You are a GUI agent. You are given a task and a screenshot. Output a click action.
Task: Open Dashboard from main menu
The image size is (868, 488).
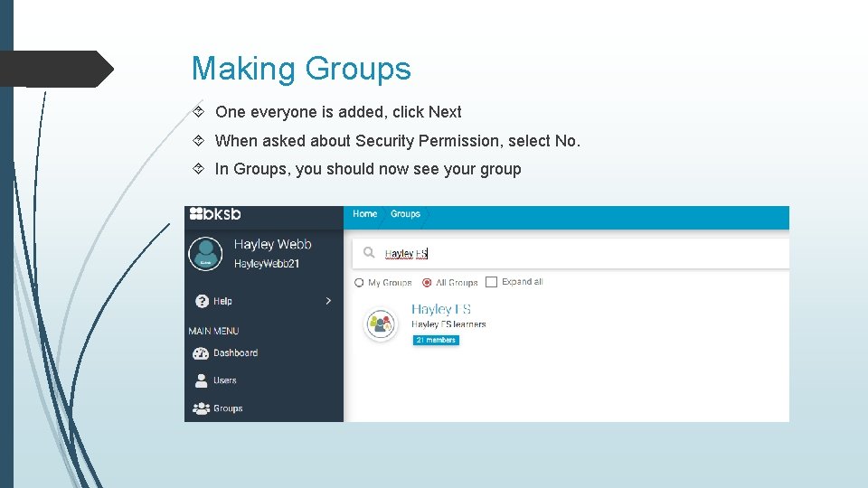235,353
